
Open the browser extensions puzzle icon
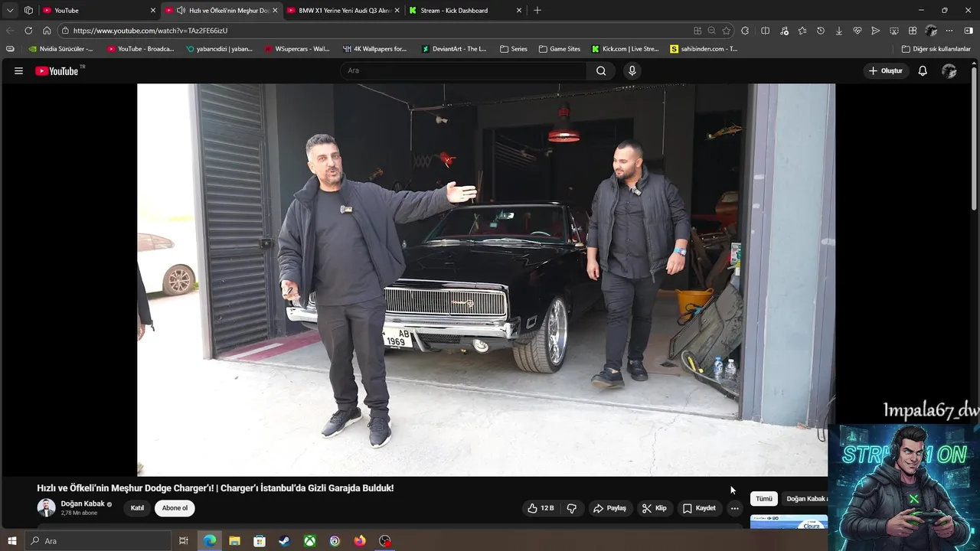[x=745, y=31]
